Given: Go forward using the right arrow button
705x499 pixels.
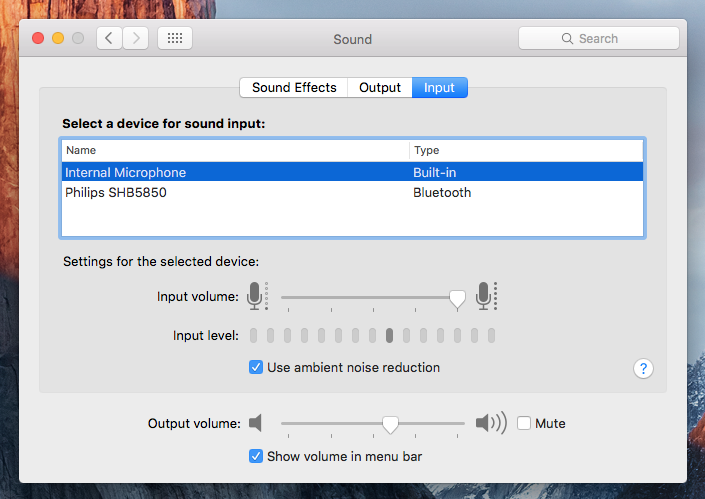Looking at the screenshot, I should 135,38.
